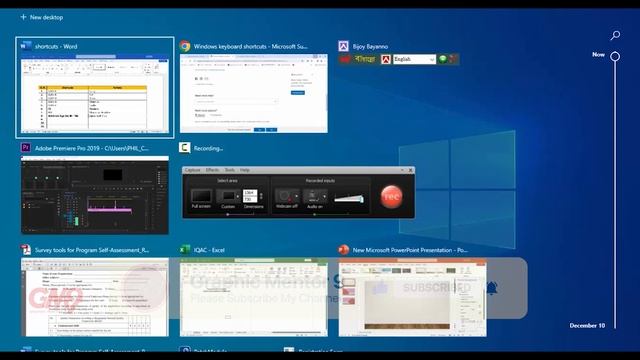
Task: Expand the Custom area dropdown arrow
Action: coord(238,196)
